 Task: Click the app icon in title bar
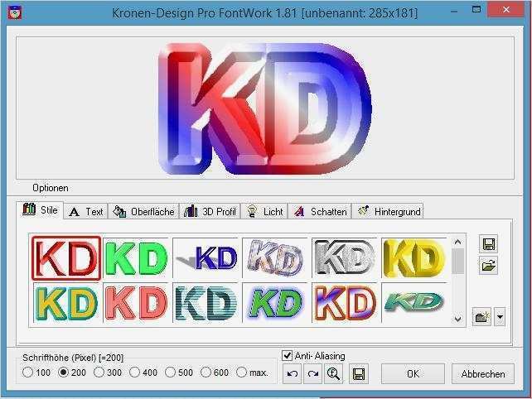[15, 12]
